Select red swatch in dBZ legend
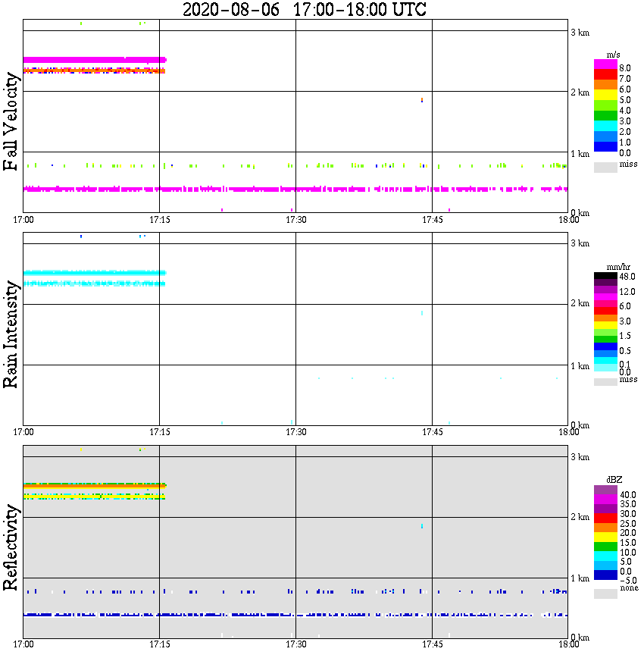Image resolution: width=644 pixels, height=658 pixels. [605, 518]
